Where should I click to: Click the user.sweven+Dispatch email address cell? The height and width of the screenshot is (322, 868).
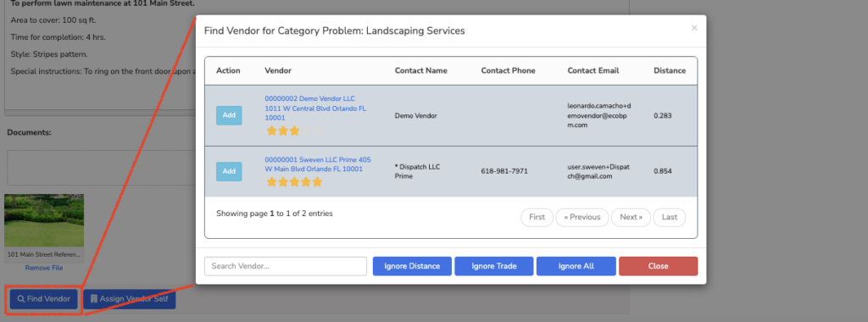[598, 171]
